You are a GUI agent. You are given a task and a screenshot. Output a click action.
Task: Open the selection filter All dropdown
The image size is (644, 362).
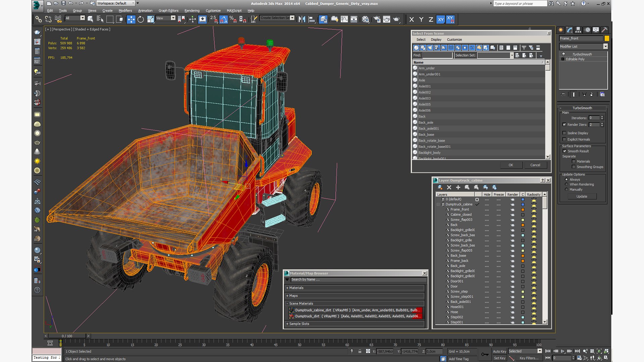tap(83, 18)
